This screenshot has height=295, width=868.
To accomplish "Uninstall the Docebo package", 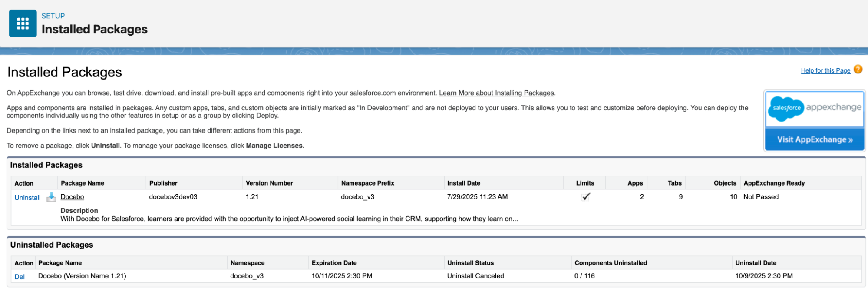I will 27,198.
